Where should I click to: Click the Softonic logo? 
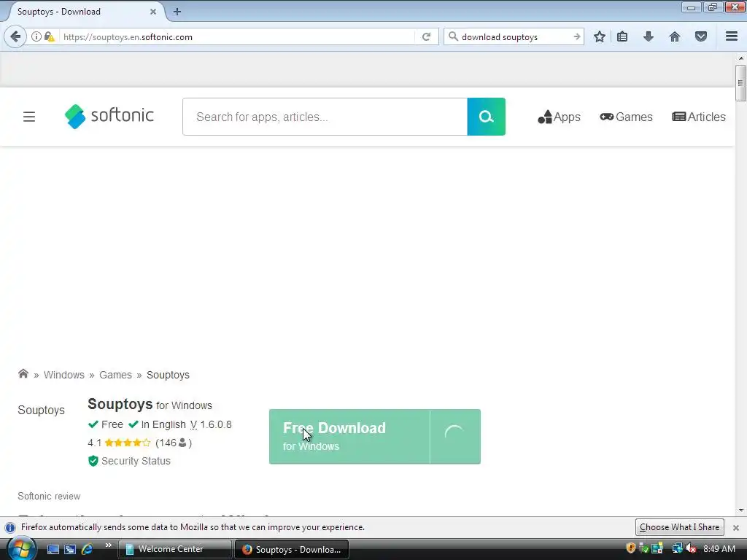pyautogui.click(x=109, y=116)
